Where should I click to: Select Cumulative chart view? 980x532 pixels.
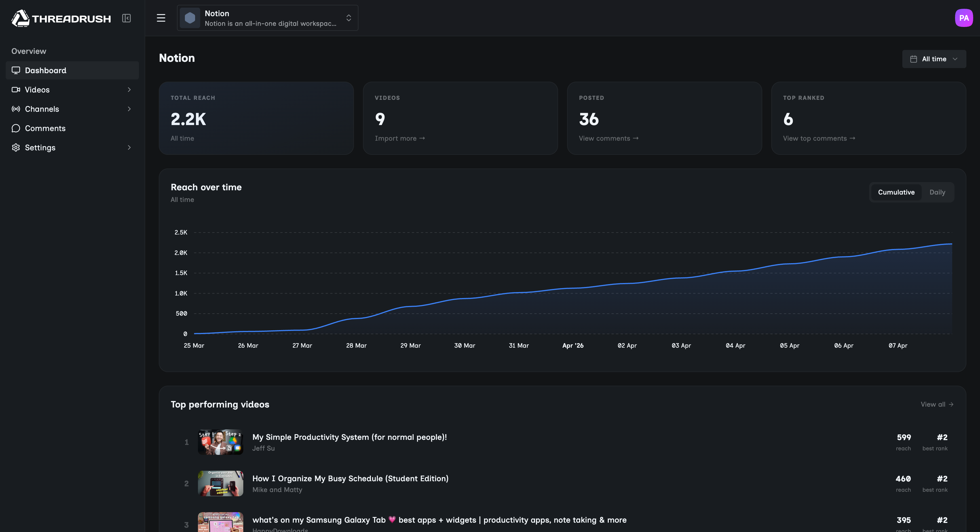(x=896, y=192)
